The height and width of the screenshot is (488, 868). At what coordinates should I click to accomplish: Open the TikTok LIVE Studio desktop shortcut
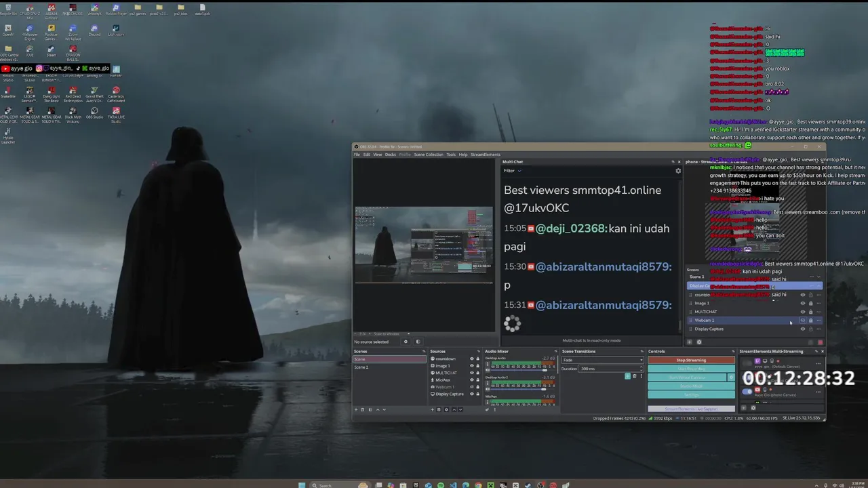tap(116, 113)
